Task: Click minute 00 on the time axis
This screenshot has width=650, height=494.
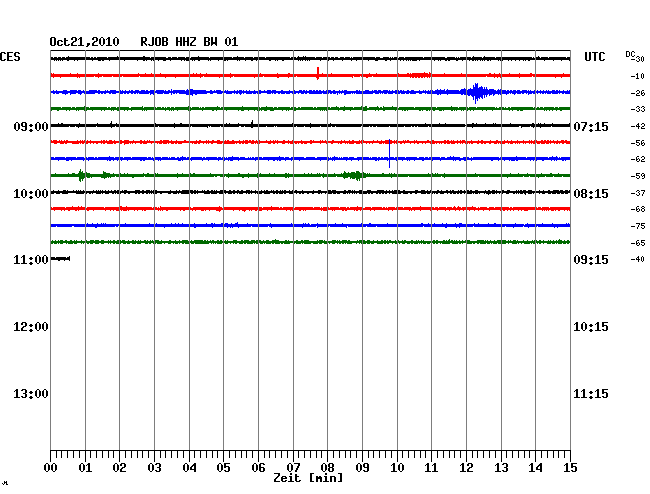Action: coord(51,467)
